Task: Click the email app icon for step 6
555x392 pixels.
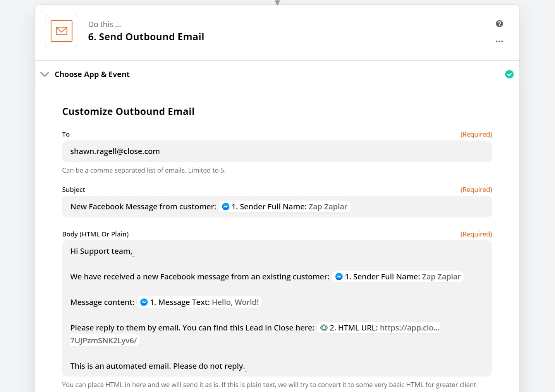Action: pos(62,31)
